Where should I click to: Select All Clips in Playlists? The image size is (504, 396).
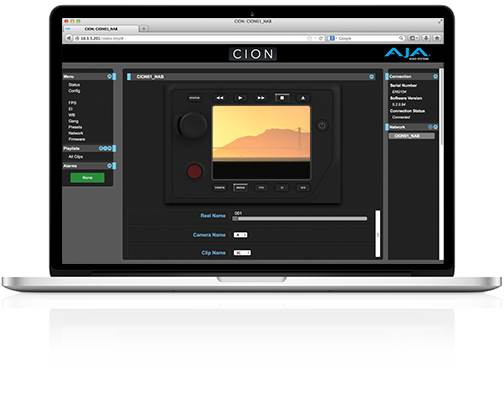point(76,157)
